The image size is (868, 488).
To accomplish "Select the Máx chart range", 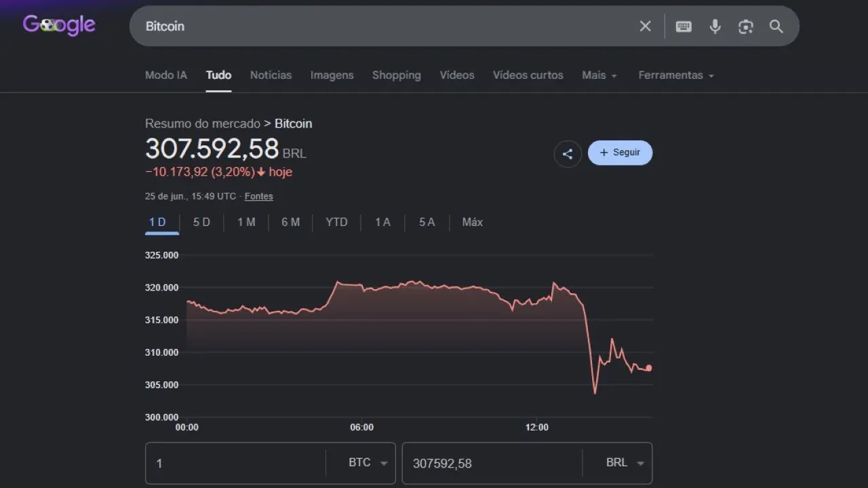I will (473, 222).
